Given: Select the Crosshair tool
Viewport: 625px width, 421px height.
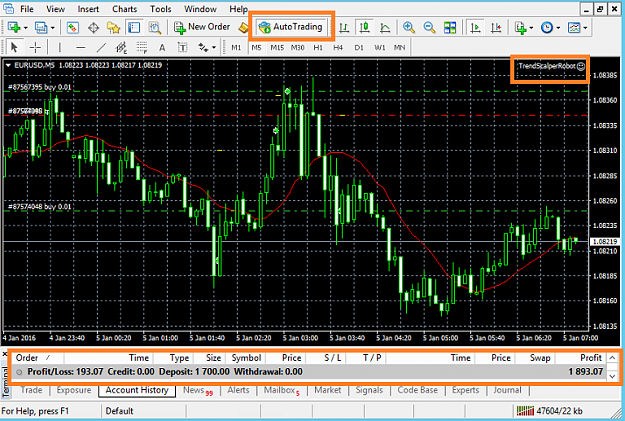Looking at the screenshot, I should (x=35, y=47).
